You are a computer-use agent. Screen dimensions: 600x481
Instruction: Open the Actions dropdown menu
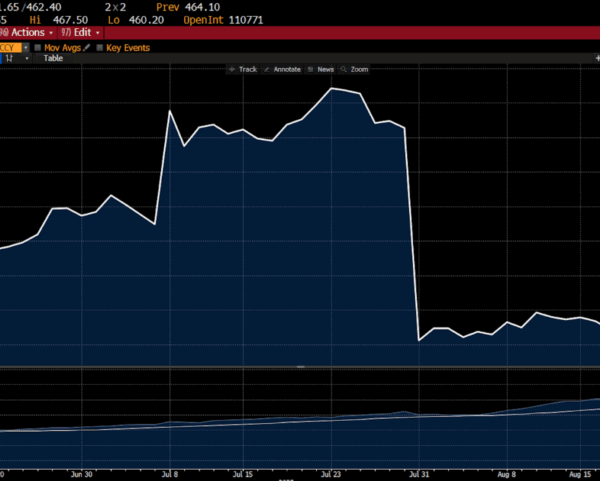pyautogui.click(x=27, y=32)
